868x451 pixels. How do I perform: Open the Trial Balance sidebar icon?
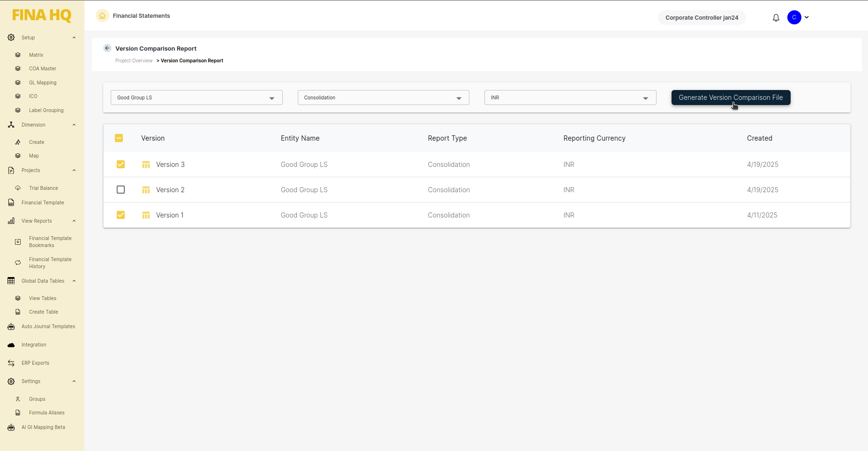click(18, 188)
